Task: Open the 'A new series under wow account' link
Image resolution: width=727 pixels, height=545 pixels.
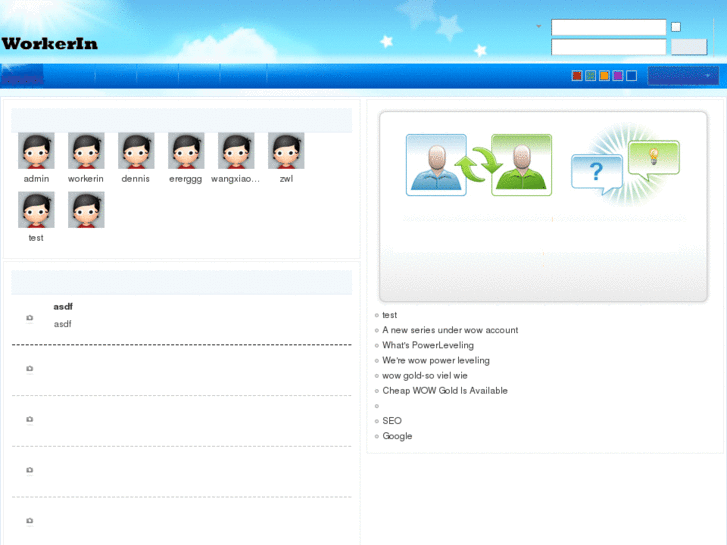Action: click(x=450, y=330)
